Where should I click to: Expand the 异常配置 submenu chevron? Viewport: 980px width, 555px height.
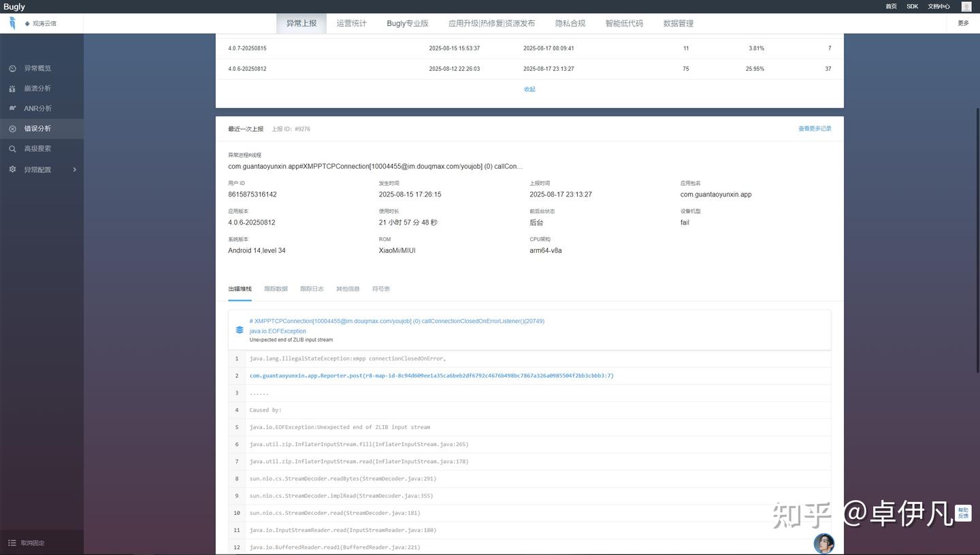pos(75,169)
